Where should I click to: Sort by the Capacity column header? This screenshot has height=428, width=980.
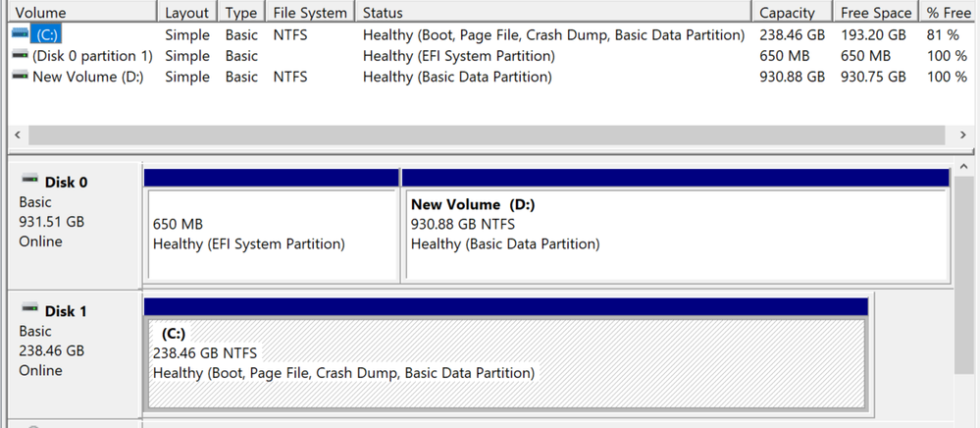pyautogui.click(x=793, y=12)
